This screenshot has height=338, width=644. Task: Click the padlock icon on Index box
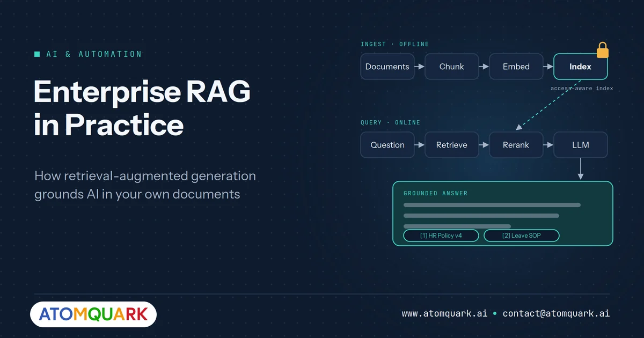click(x=603, y=50)
